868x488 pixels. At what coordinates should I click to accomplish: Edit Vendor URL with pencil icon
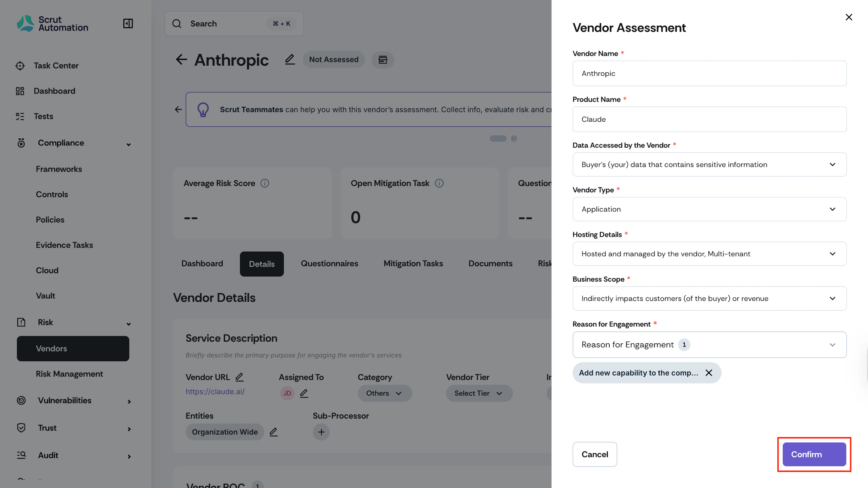[239, 377]
